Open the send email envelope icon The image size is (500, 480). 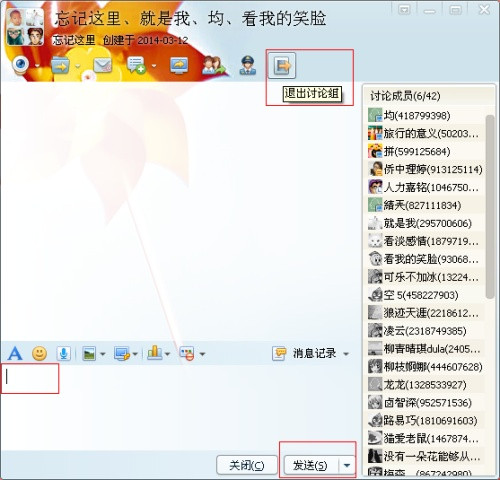tap(103, 65)
